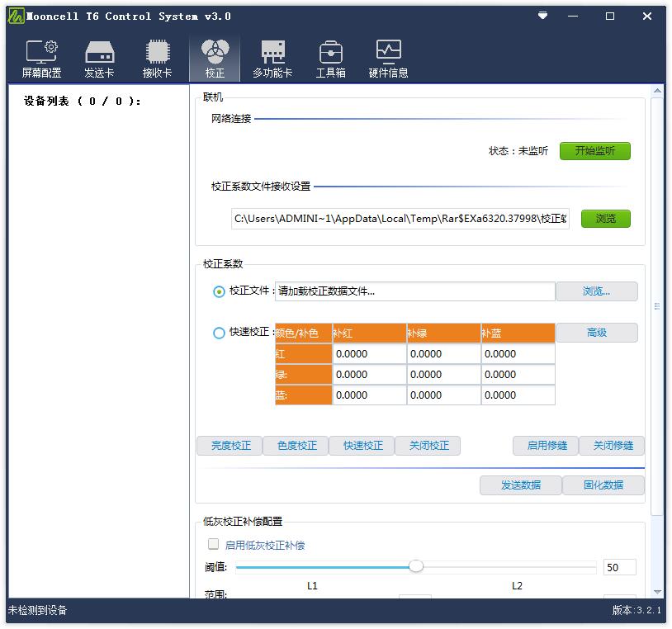
Task: Click the 快速校正 button in button row
Action: pos(363,446)
